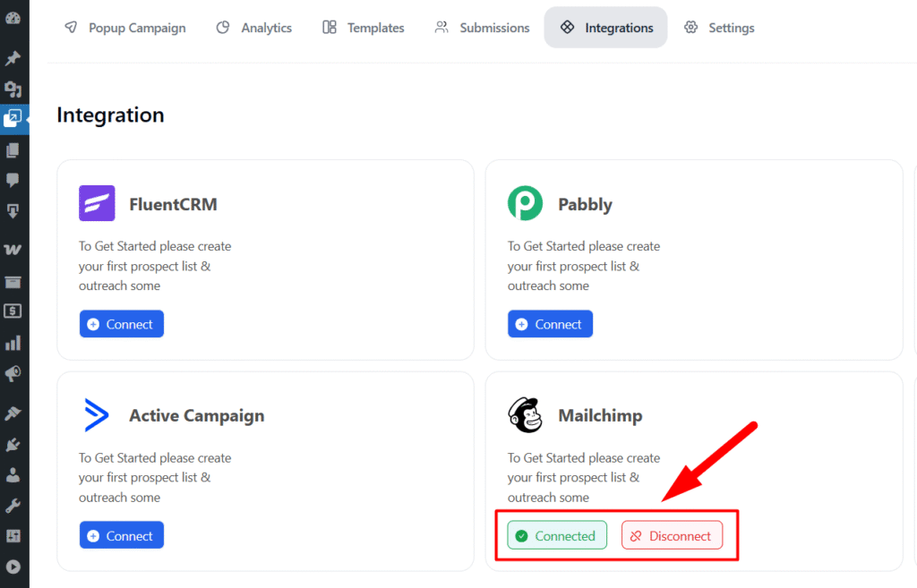Screen dimensions: 917x588
Task: Switch to the Popup Campaign tab
Action: point(125,28)
